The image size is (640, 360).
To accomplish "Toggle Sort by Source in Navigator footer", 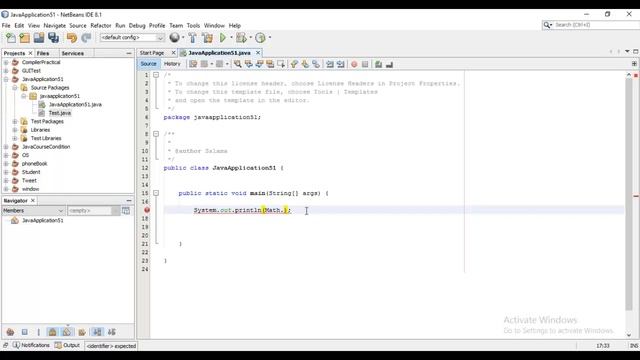I will click(112, 332).
